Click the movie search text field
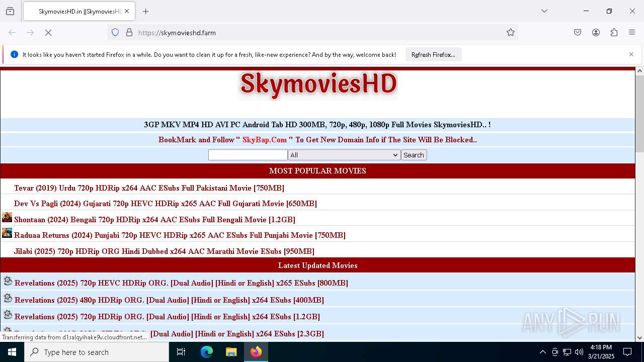Viewport: 644px width, 362px height. (x=248, y=155)
